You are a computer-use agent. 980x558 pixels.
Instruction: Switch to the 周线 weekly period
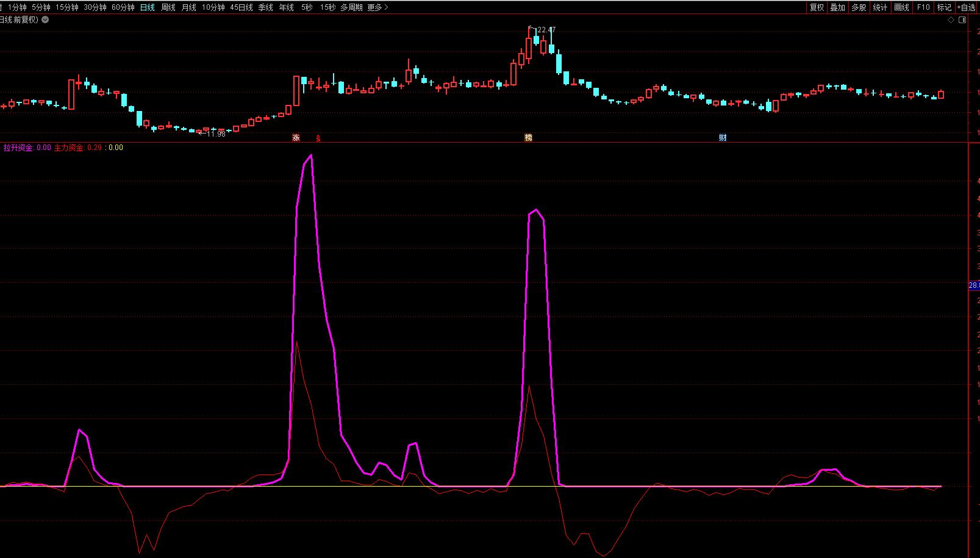pos(168,7)
